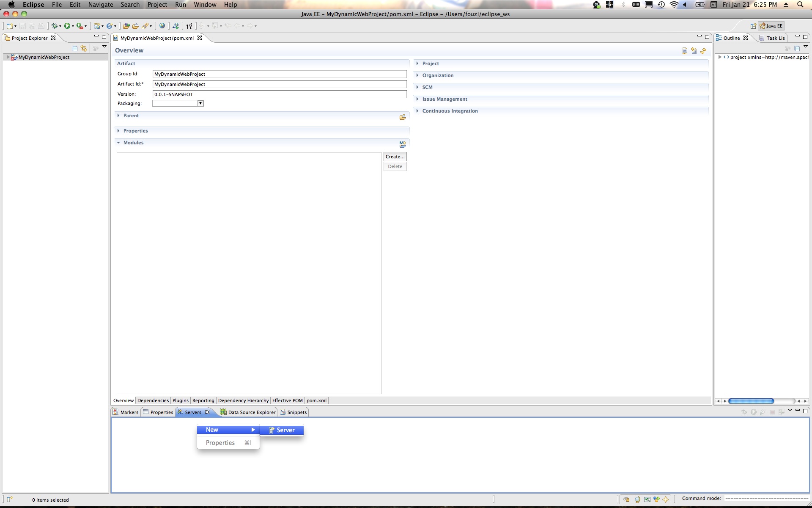Expand the Parent section

(118, 116)
